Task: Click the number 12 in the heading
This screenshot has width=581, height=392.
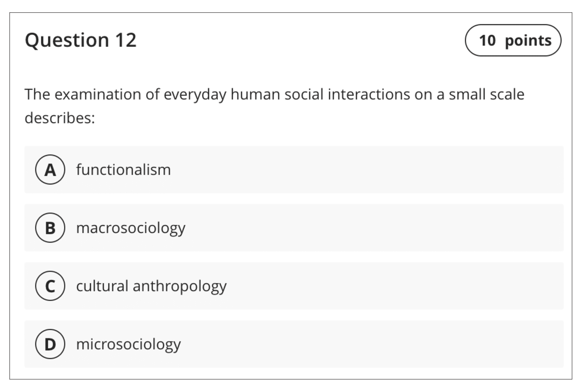Action: click(126, 40)
